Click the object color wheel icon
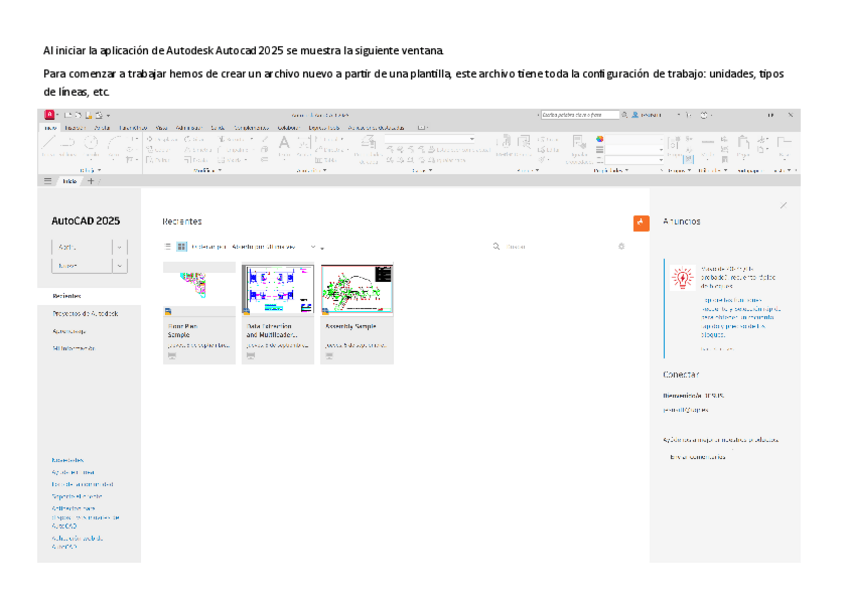The width and height of the screenshot is (848, 599). (x=600, y=139)
